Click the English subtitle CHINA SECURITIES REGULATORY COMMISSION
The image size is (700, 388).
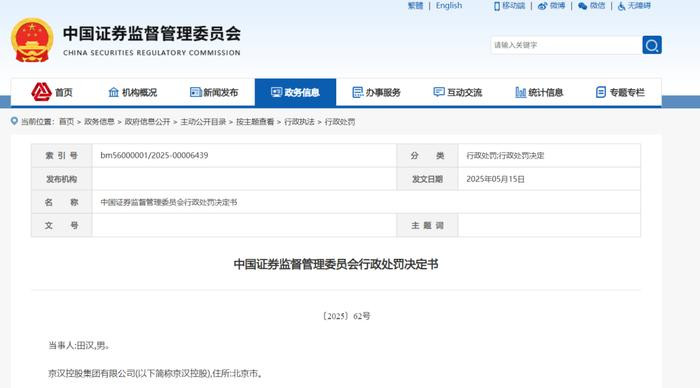coord(152,53)
